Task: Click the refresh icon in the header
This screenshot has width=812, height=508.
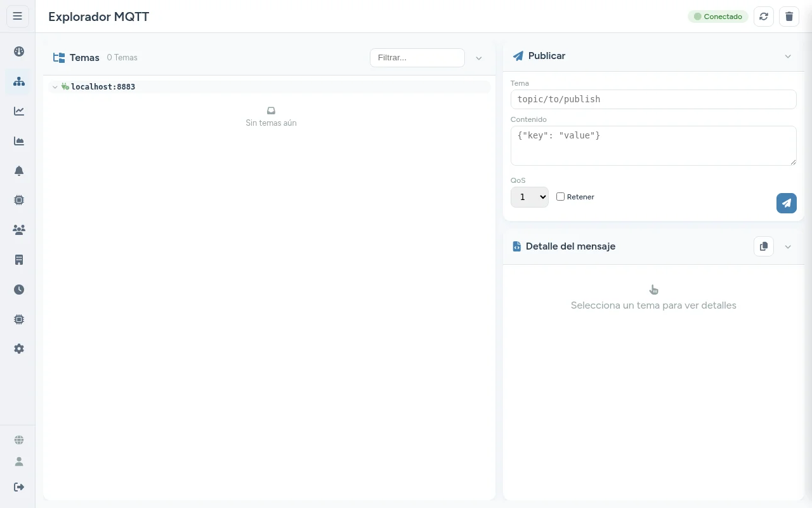Action: click(x=764, y=17)
